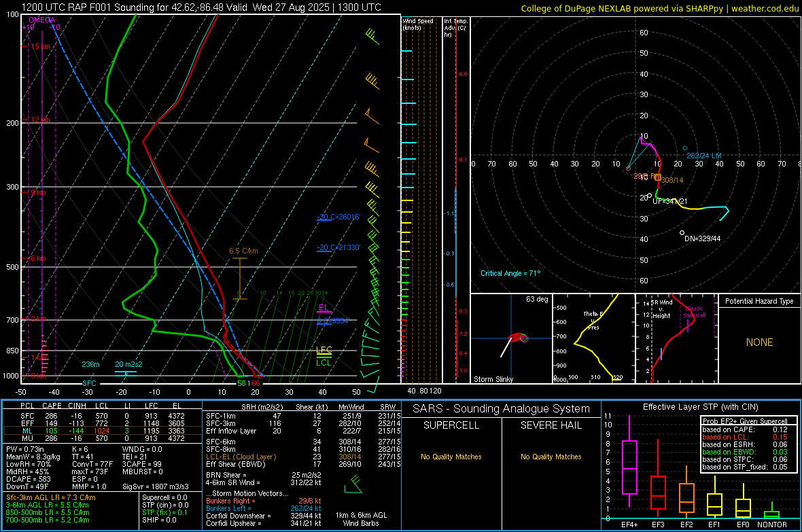802x532 pixels.
Task: Click the LCL-EL (Cloud Layer) row
Action: [303, 457]
